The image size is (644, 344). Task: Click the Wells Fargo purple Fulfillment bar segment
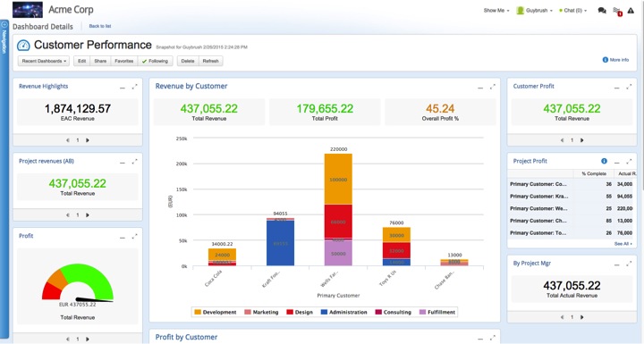point(338,253)
